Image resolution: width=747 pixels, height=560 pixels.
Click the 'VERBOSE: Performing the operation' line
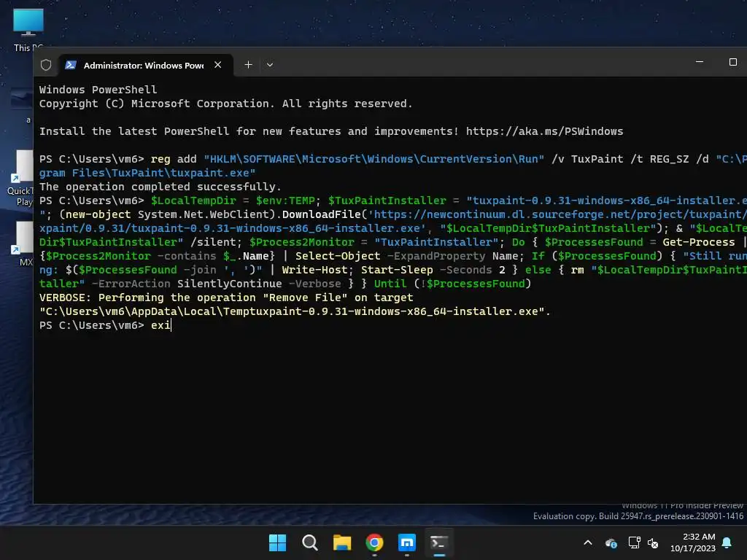click(226, 297)
